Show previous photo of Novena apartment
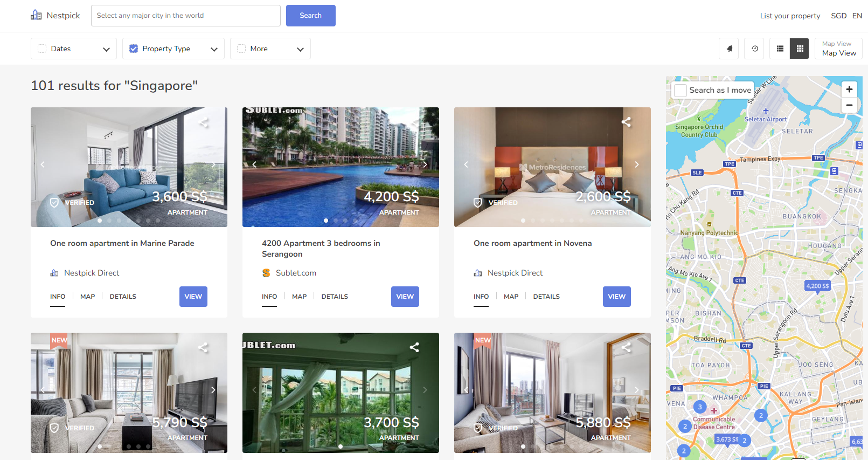The height and width of the screenshot is (460, 868). click(x=467, y=164)
